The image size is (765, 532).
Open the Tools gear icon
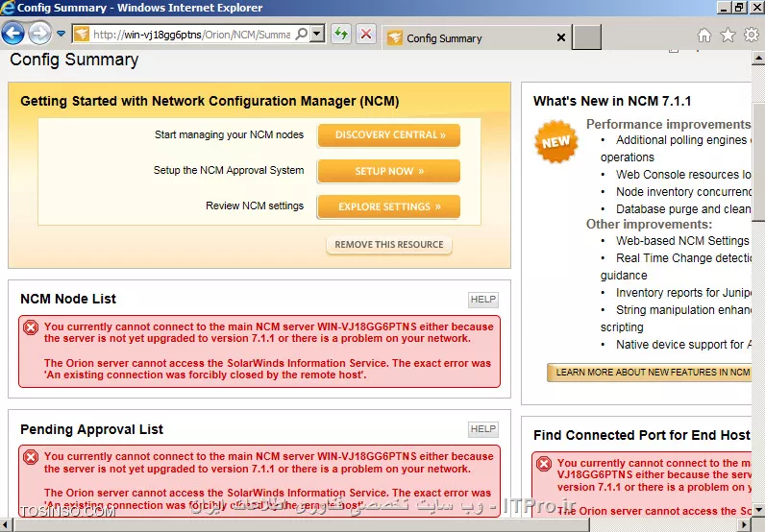point(752,35)
